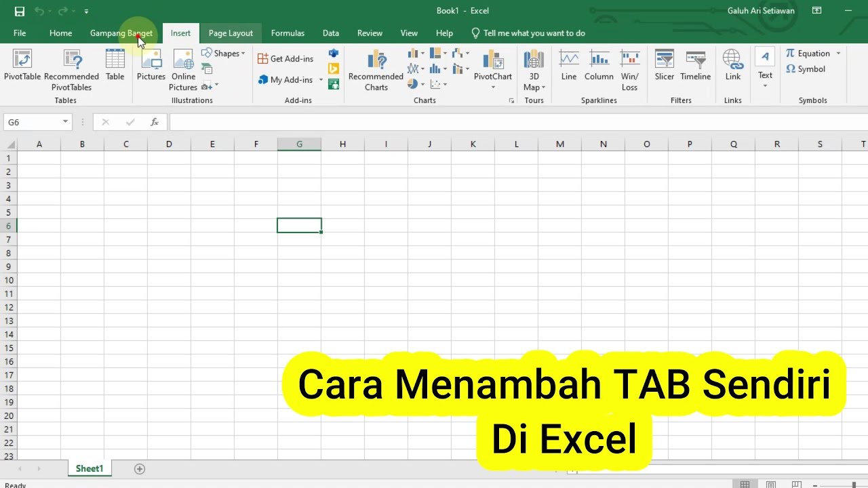
Task: Open Online Pictures search
Action: coord(183,70)
